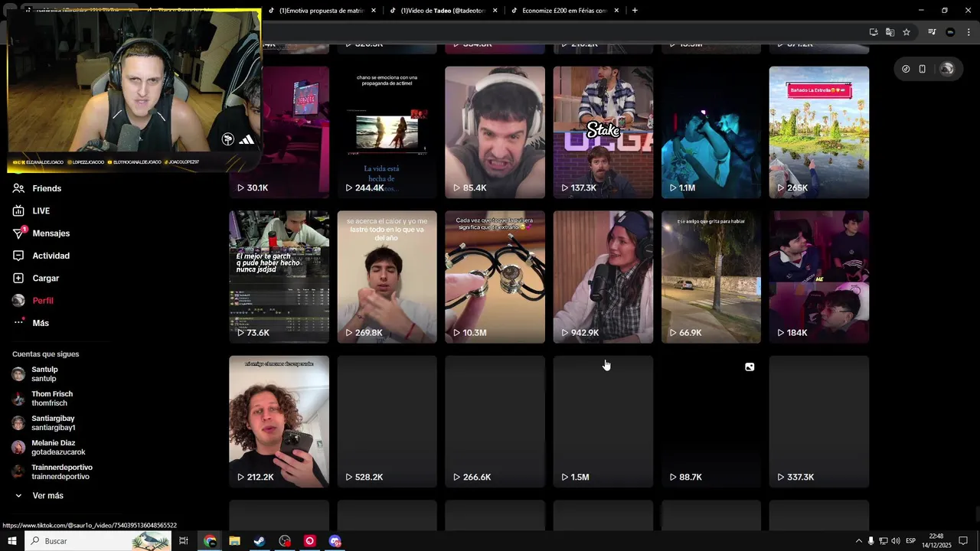Open video thumbnail with 212.2K views
This screenshot has width=980, height=551.
pyautogui.click(x=279, y=422)
